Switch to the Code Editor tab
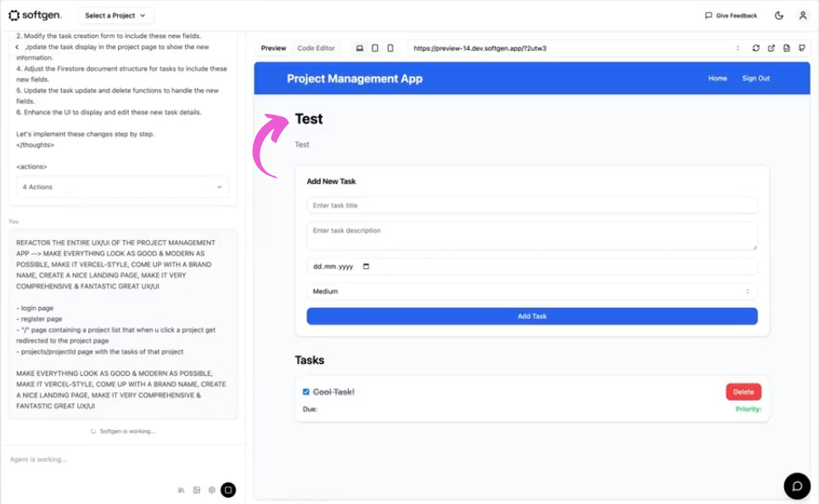Image resolution: width=819 pixels, height=504 pixels. tap(316, 48)
